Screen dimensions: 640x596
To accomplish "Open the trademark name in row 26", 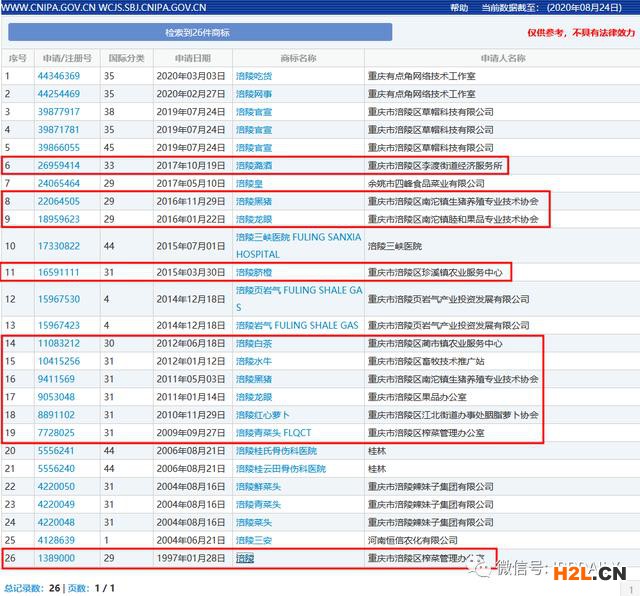I will click(245, 558).
